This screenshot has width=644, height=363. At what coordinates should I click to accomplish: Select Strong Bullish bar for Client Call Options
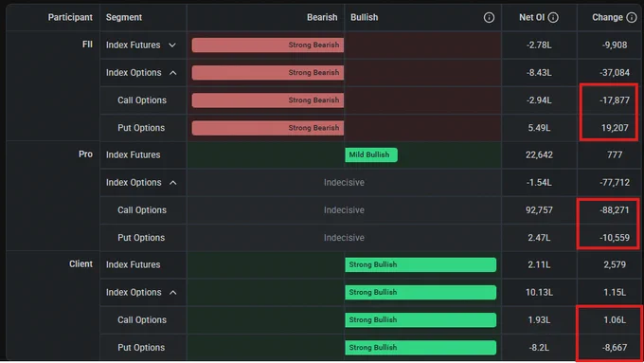[x=420, y=319]
